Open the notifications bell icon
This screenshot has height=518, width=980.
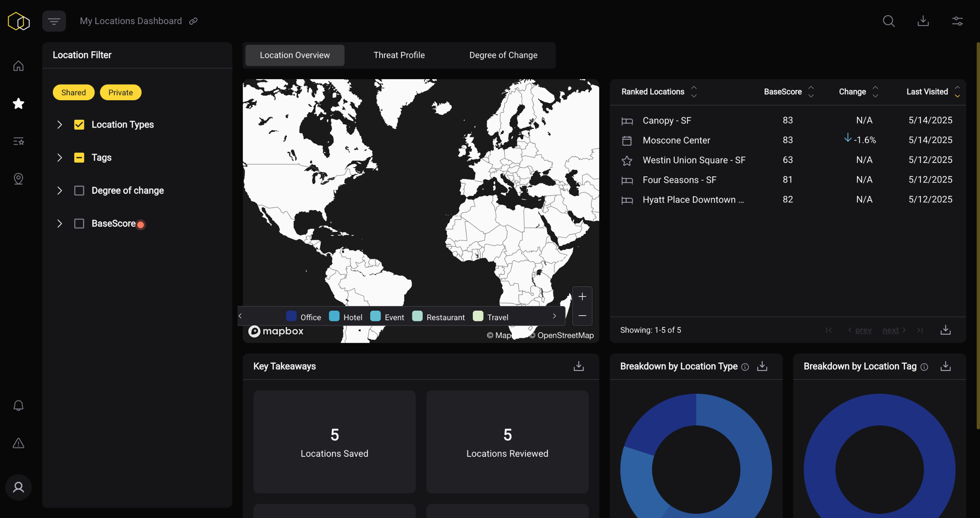pyautogui.click(x=18, y=406)
